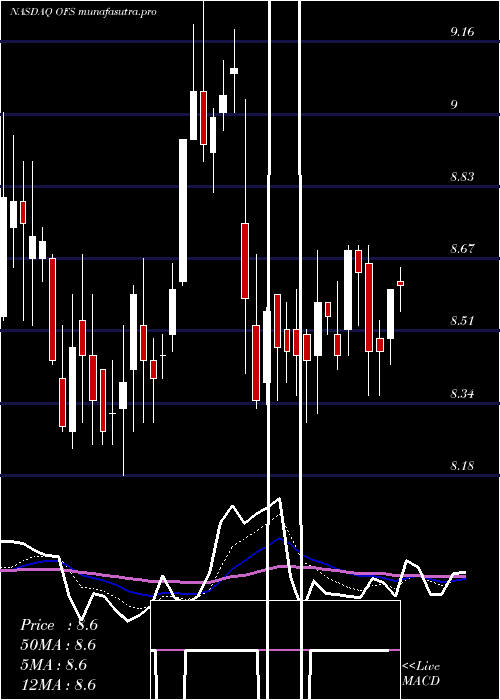Click the 8.34 price axis label
Viewport: 500px width, 700px height.
[462, 394]
